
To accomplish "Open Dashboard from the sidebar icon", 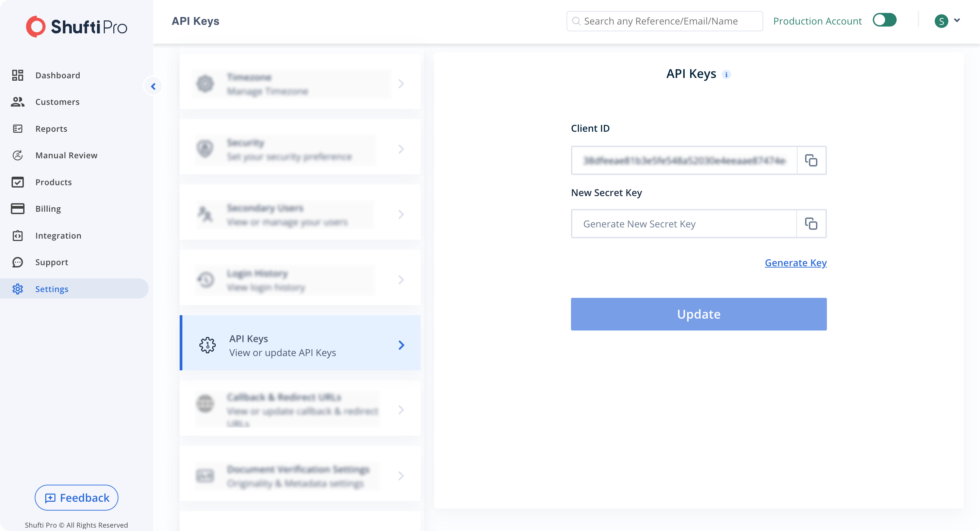I will click(x=17, y=75).
